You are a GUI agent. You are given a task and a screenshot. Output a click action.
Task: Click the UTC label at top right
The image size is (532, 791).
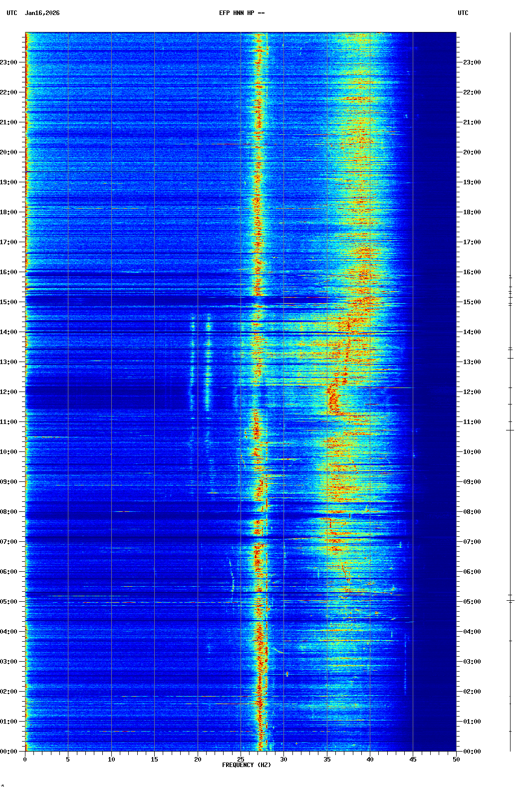[463, 13]
